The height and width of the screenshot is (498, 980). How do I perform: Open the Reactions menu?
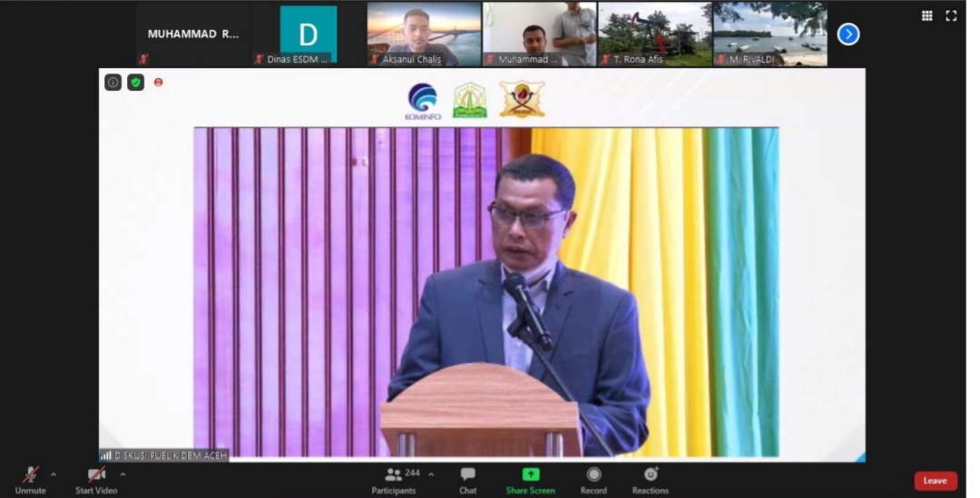click(x=650, y=480)
